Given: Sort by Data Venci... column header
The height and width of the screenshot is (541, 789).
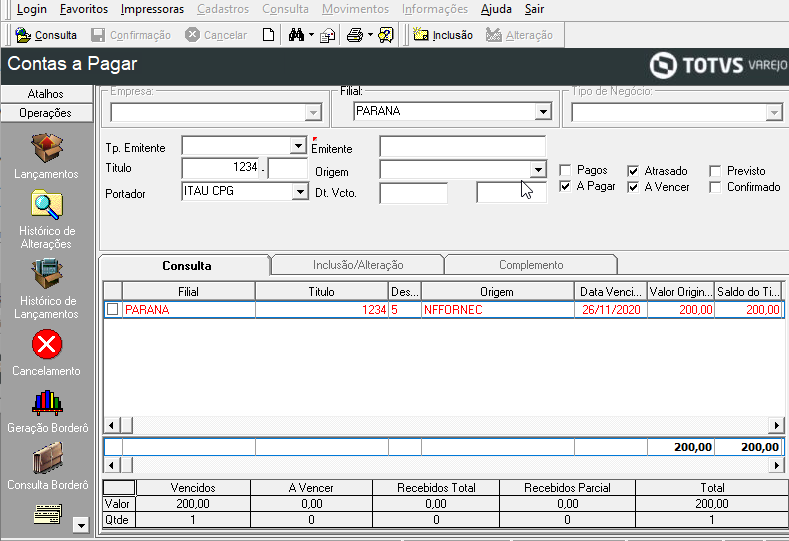Looking at the screenshot, I should [610, 292].
